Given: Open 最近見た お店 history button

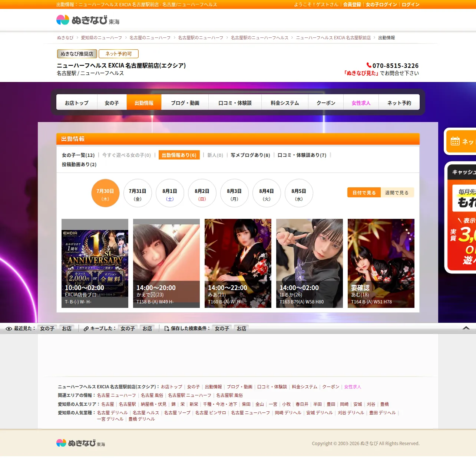Looking at the screenshot, I should (67, 329).
